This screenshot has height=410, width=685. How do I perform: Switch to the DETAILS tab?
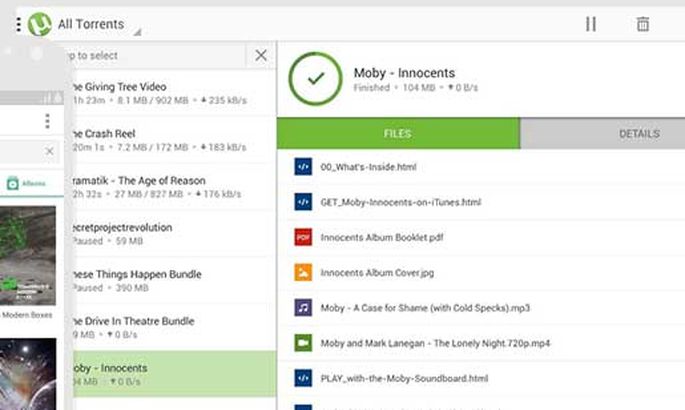[x=602, y=134]
